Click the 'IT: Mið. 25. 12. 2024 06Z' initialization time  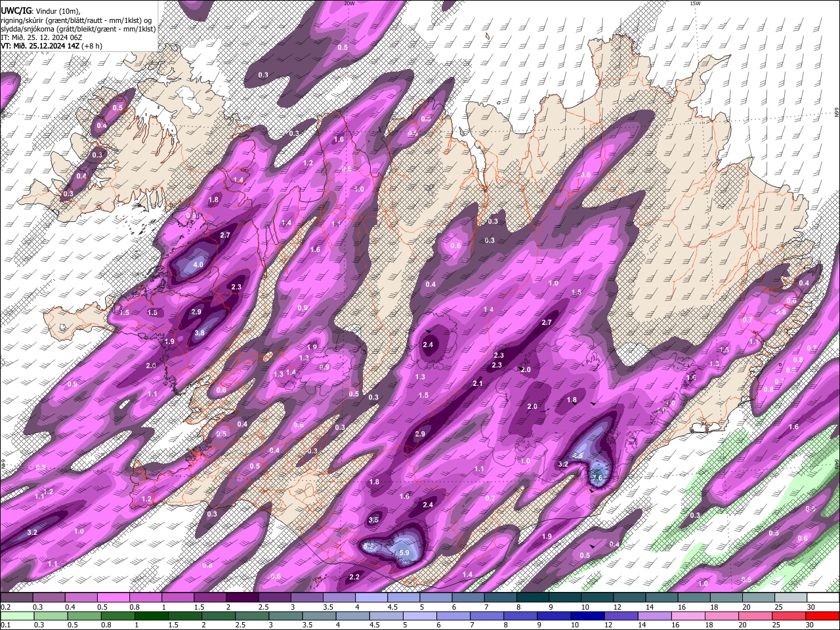point(41,37)
